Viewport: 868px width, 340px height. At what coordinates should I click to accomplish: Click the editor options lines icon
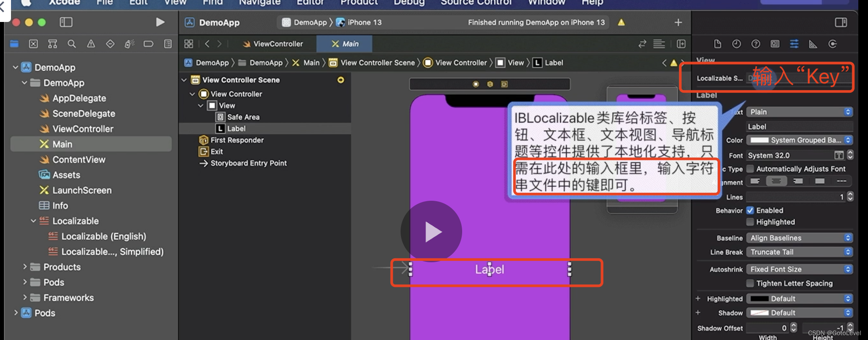click(659, 43)
